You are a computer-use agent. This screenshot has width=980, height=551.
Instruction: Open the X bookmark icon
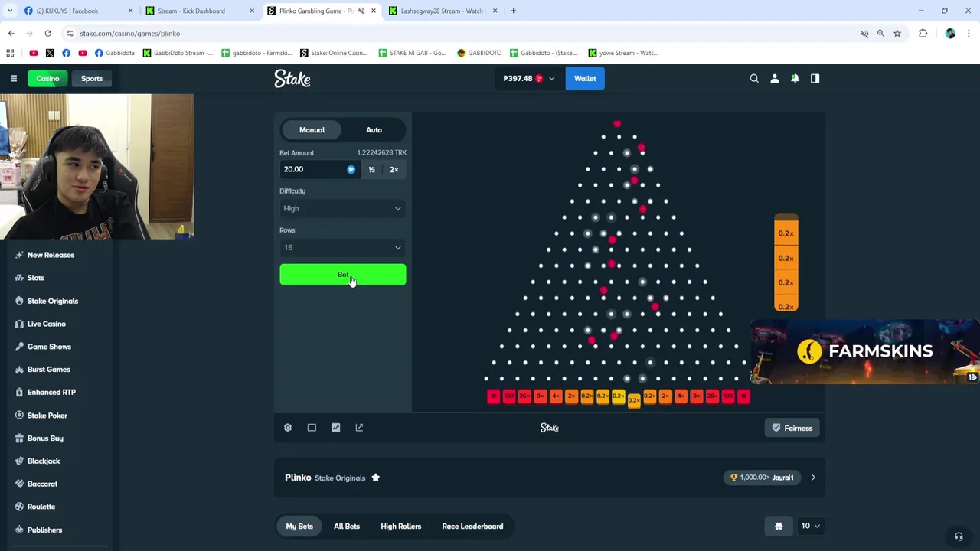(50, 53)
